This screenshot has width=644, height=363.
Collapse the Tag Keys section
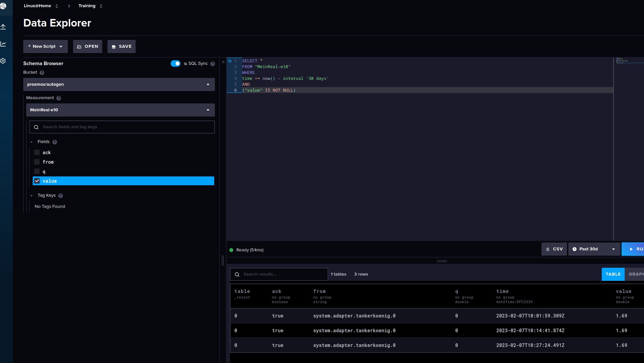(31, 196)
